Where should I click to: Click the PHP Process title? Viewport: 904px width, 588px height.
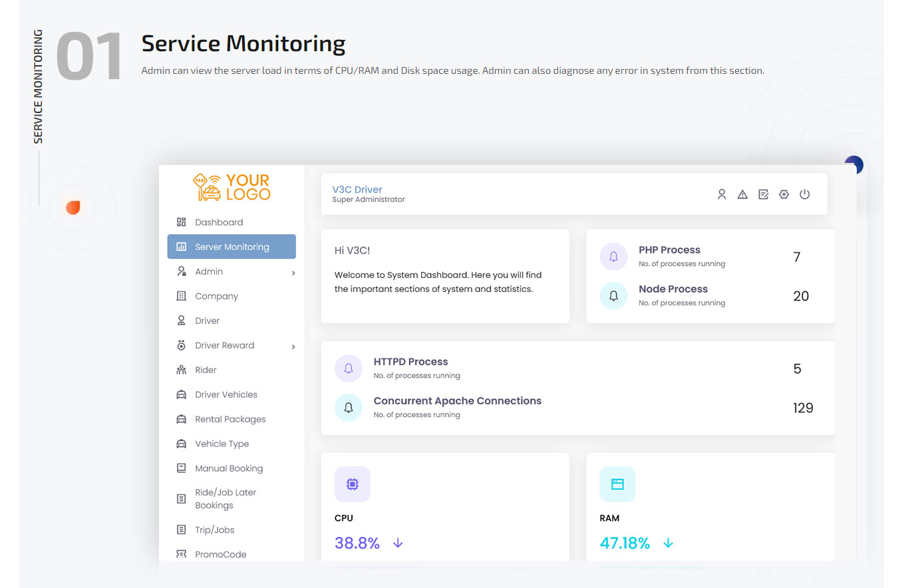pos(669,250)
